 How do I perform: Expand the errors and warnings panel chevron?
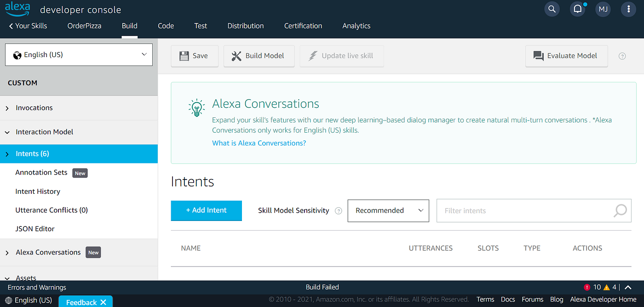pyautogui.click(x=628, y=287)
